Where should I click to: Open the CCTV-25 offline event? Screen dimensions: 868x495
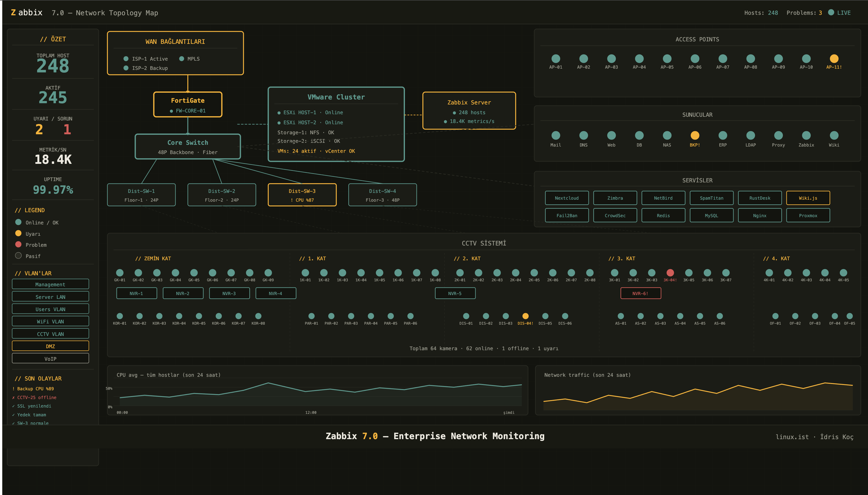point(34,397)
